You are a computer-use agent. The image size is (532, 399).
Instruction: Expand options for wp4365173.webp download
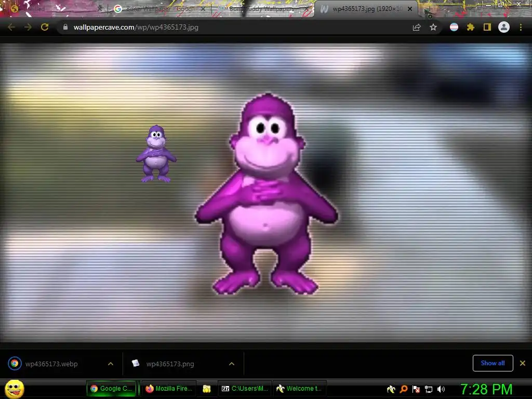(111, 364)
